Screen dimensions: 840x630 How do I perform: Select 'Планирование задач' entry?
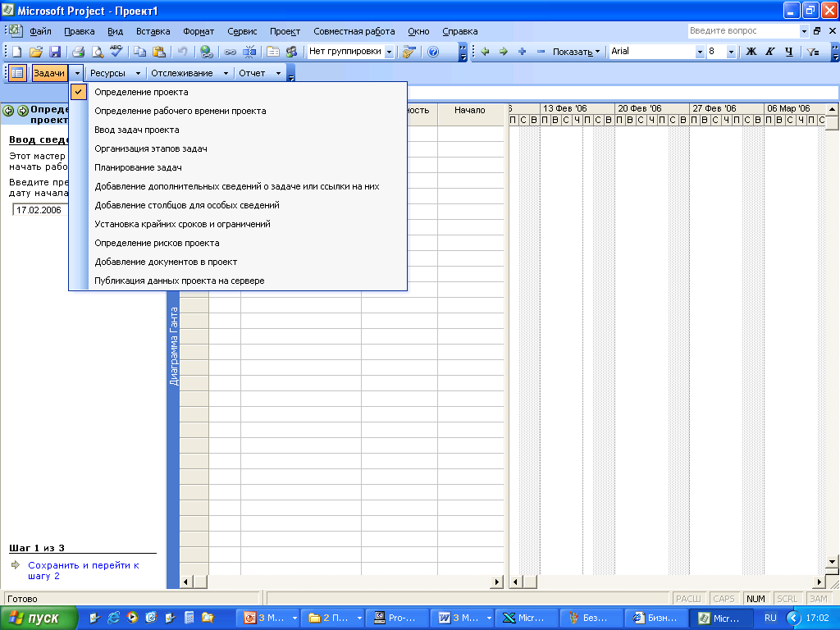tap(239, 167)
